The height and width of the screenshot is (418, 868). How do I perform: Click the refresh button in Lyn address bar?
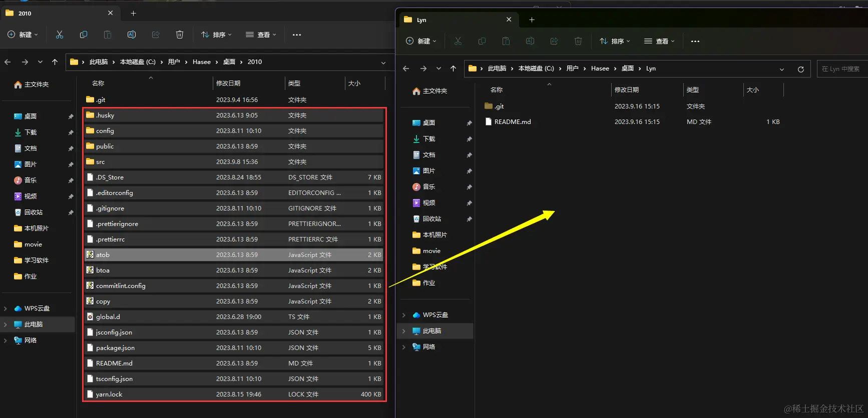(x=801, y=69)
